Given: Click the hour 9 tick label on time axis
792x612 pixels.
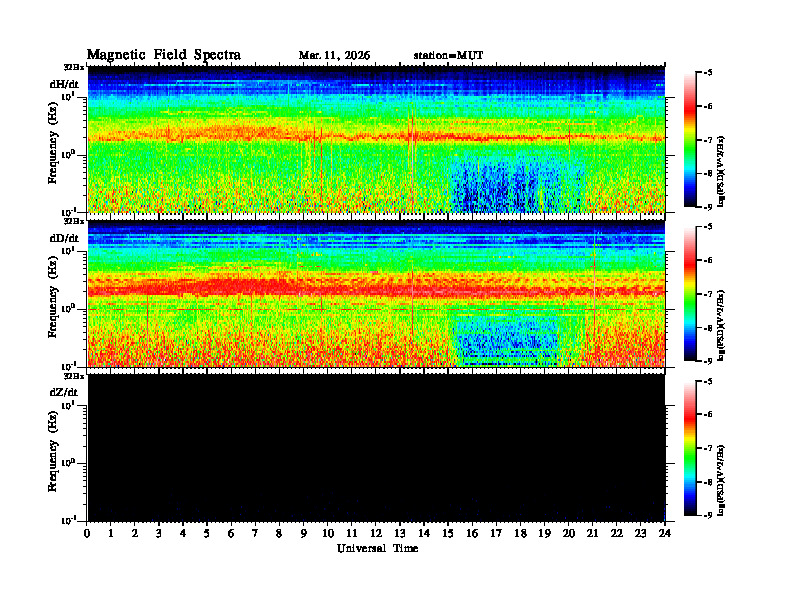Looking at the screenshot, I should pyautogui.click(x=304, y=534).
